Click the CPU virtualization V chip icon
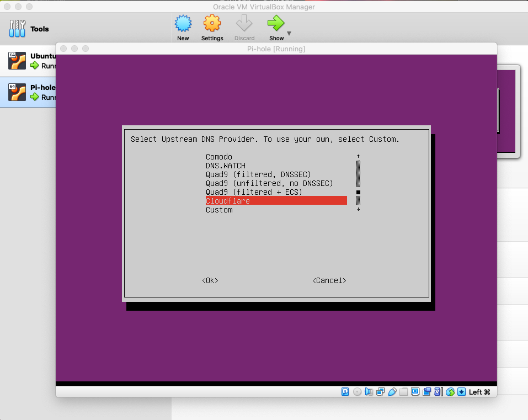Screen dimensions: 528x420 [439, 392]
